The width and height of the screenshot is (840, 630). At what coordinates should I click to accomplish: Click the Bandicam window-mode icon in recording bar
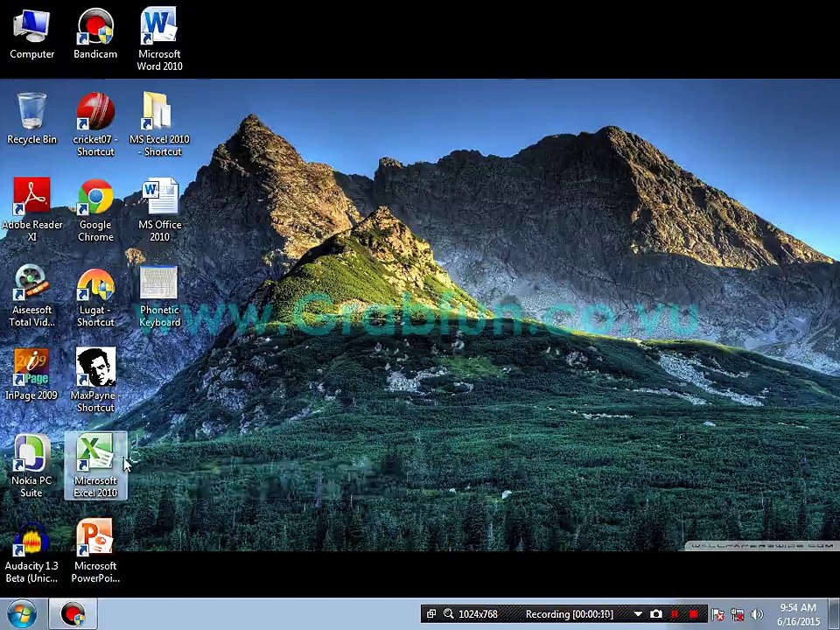(x=431, y=614)
